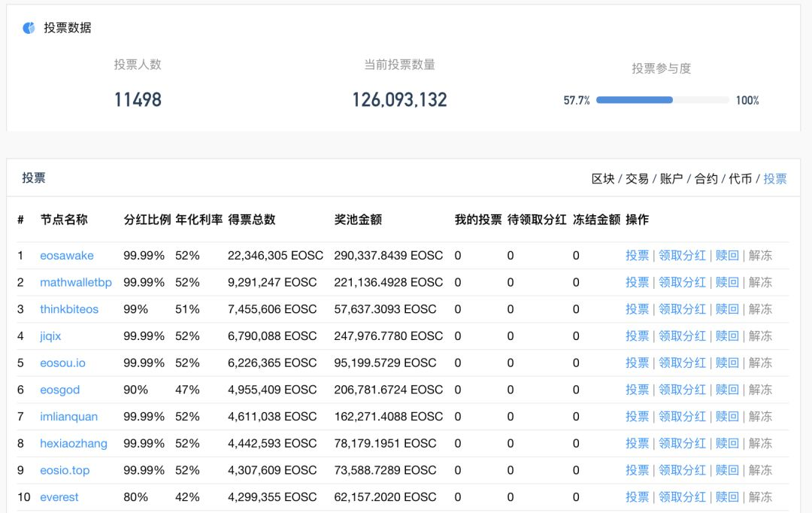Open the imlianquan node link

pyautogui.click(x=69, y=417)
